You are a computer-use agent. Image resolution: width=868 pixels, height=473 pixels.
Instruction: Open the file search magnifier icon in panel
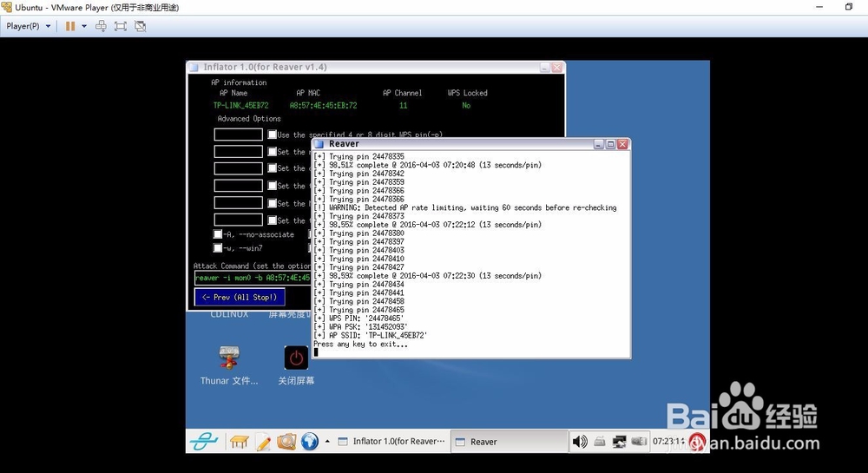pyautogui.click(x=286, y=442)
